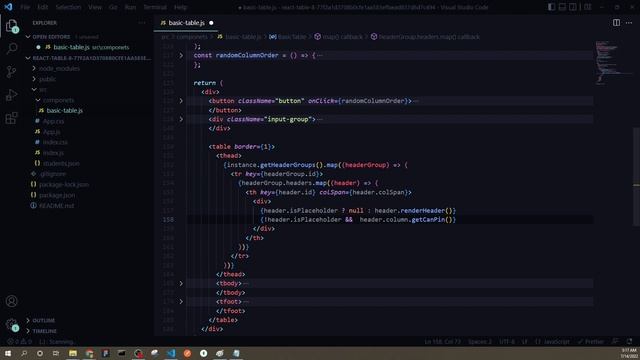This screenshot has height=360, width=640.
Task: Click BasicTable breadcrumb item
Action: pyautogui.click(x=288, y=37)
